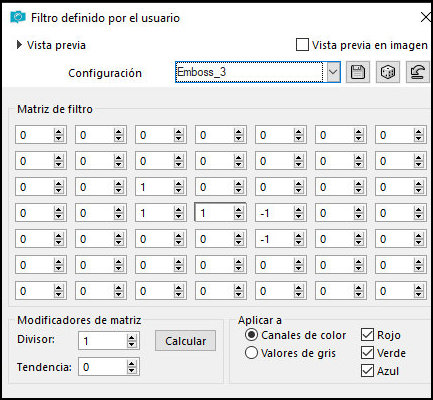Image resolution: width=433 pixels, height=400 pixels.
Task: Click the randomize parameters dice icon
Action: tap(388, 72)
